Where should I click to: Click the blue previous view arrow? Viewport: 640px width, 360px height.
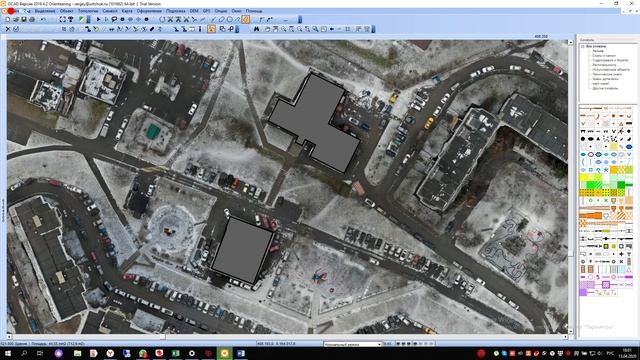coord(332,29)
